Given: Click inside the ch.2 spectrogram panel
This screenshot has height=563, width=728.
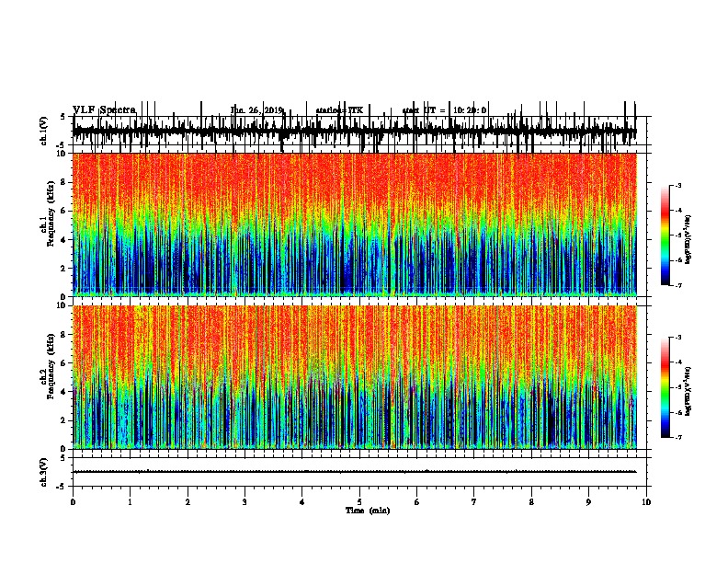Looking at the screenshot, I should tap(355, 377).
